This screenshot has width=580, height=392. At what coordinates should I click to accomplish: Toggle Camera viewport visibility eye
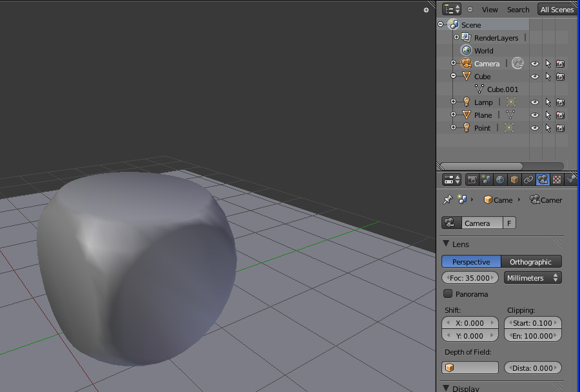coord(534,64)
